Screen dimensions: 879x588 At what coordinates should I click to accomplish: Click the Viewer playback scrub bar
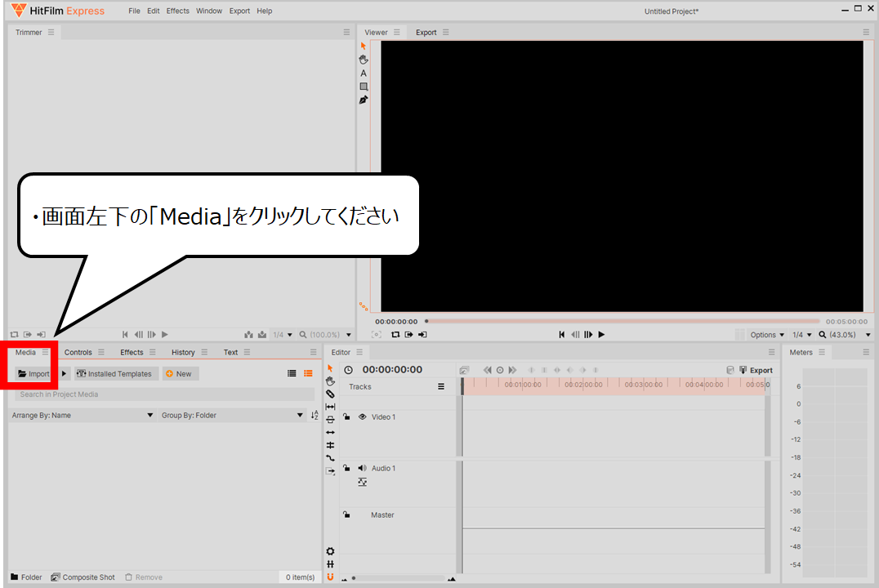622,321
